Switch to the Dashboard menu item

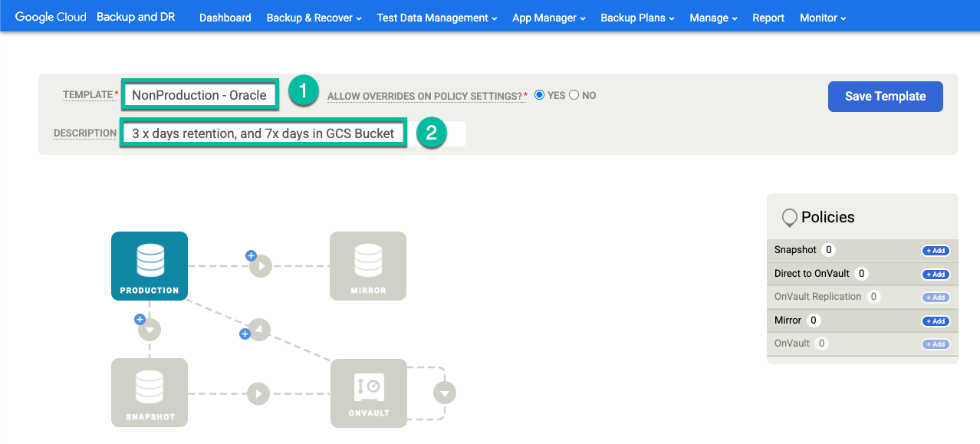[225, 17]
